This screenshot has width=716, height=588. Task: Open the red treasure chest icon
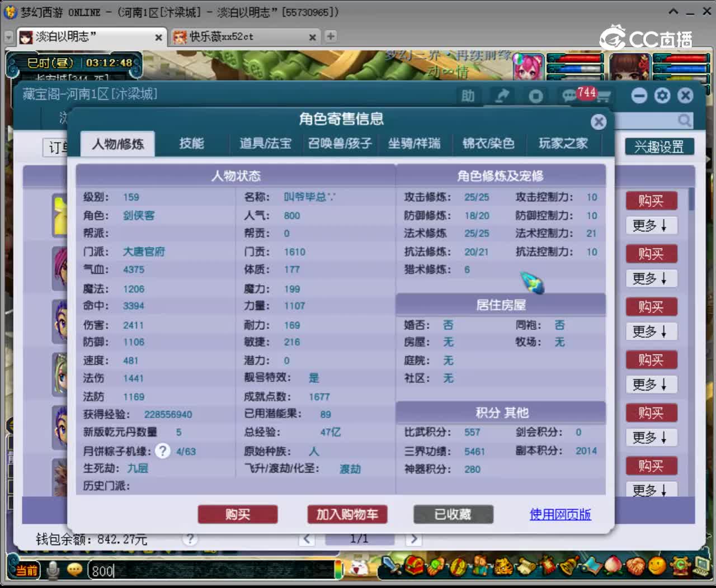click(x=413, y=566)
